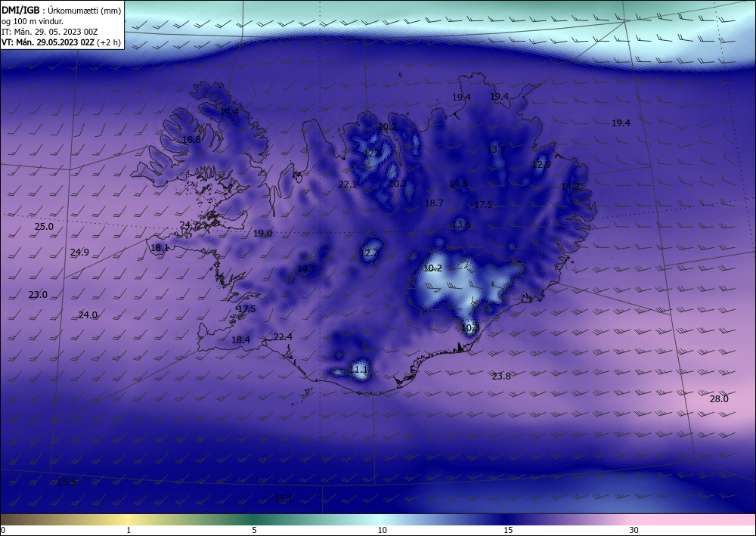Click the 24.9 value west of Iceland

coord(79,252)
